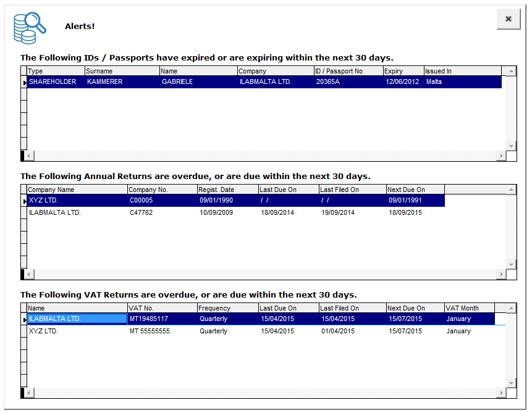This screenshot has height=413, width=532.
Task: Click the Frequency column header in VAT grid
Action: 215,307
